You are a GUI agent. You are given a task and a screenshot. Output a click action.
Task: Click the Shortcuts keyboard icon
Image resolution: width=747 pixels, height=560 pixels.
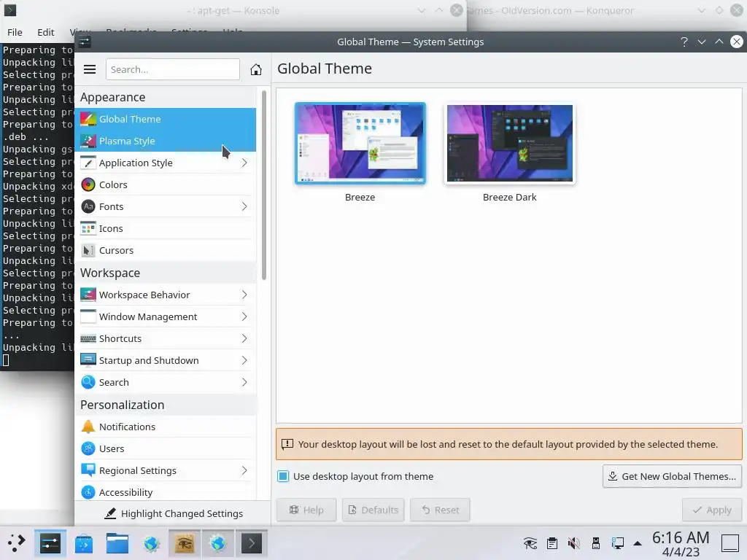[88, 338]
